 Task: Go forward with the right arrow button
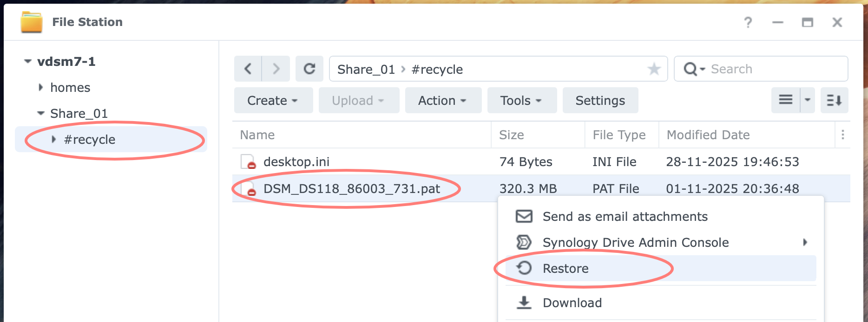[x=276, y=69]
